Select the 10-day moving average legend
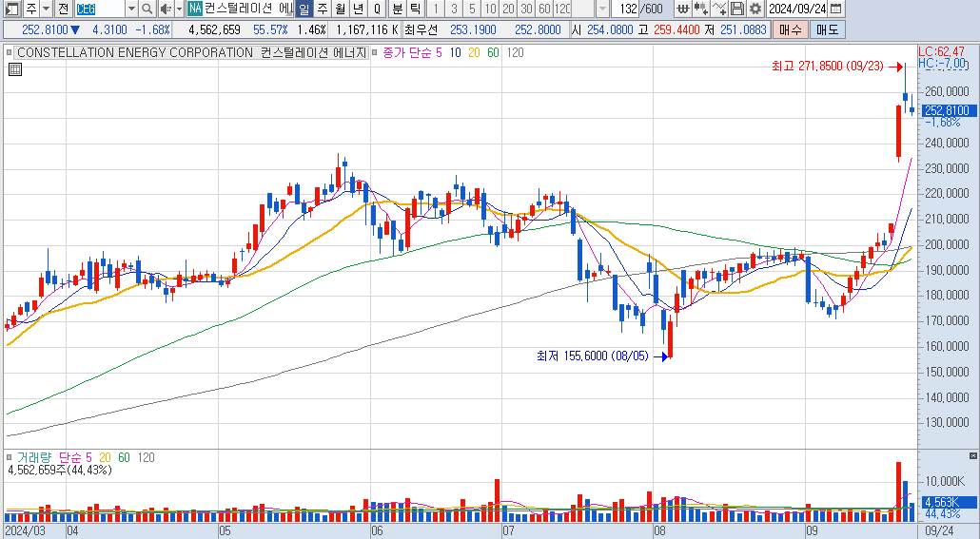980x539 pixels. click(x=455, y=53)
